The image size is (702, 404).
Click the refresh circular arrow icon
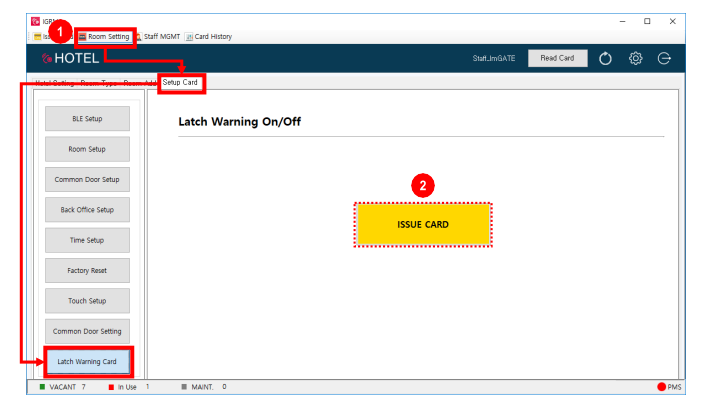pyautogui.click(x=605, y=58)
